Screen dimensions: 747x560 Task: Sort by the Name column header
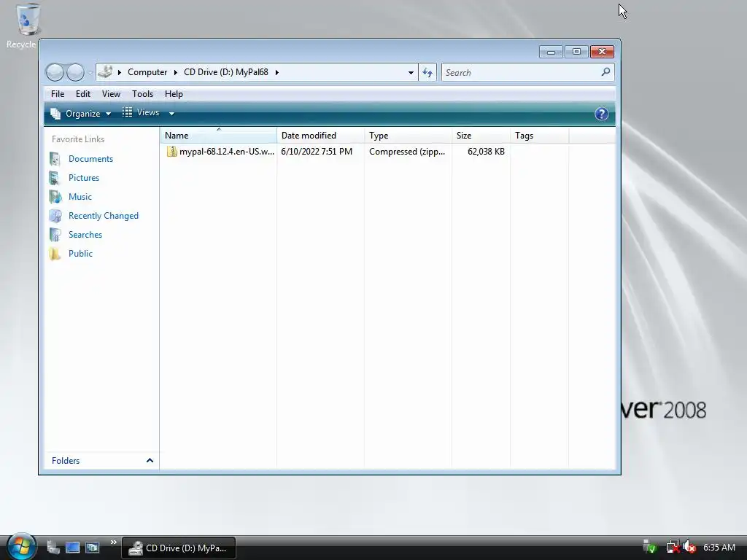tap(218, 135)
